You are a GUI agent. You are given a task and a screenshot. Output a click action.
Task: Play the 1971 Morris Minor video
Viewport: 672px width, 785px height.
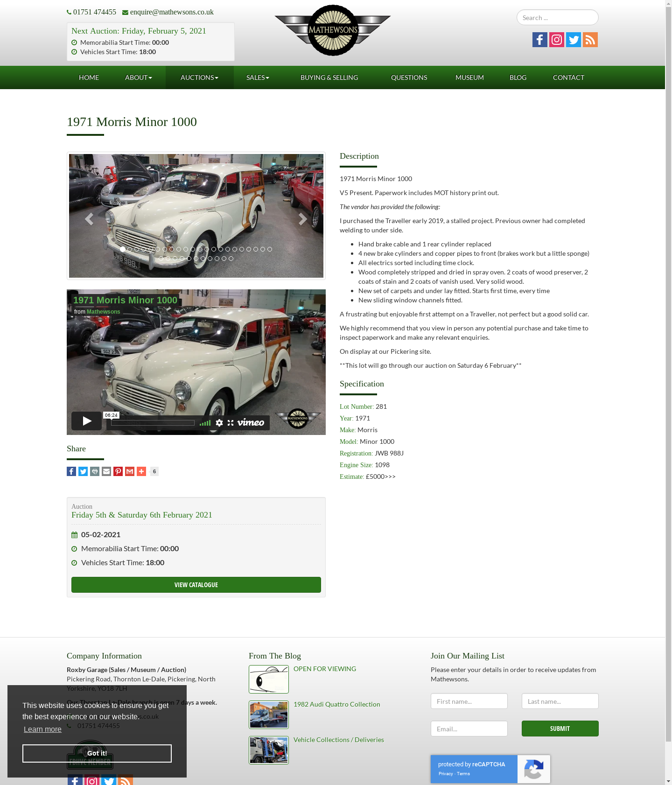point(87,421)
